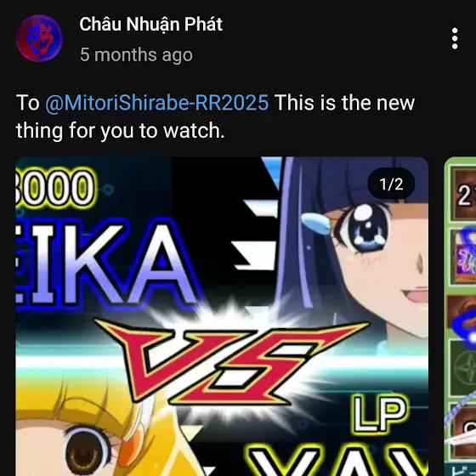Click the red VS logo in the image

coord(231,361)
